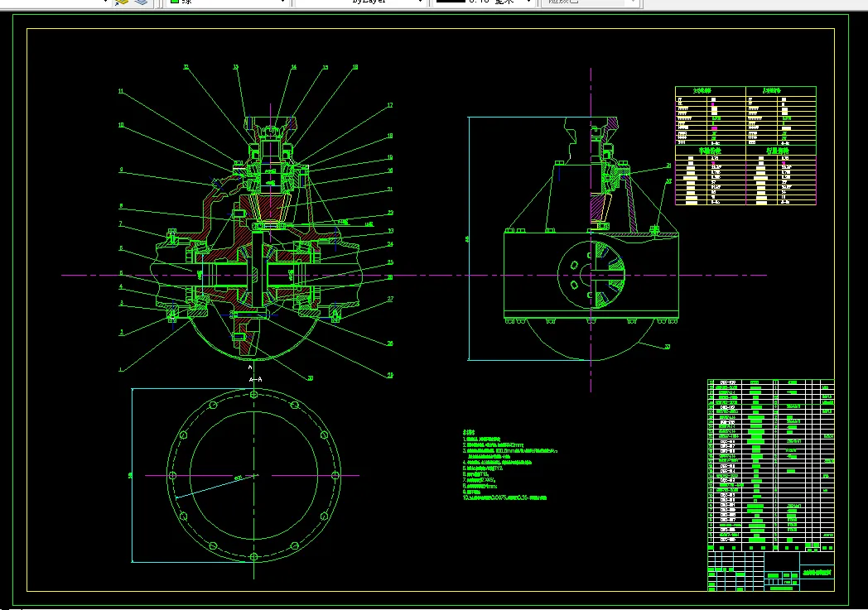Select part callout number 8

pos(121,206)
